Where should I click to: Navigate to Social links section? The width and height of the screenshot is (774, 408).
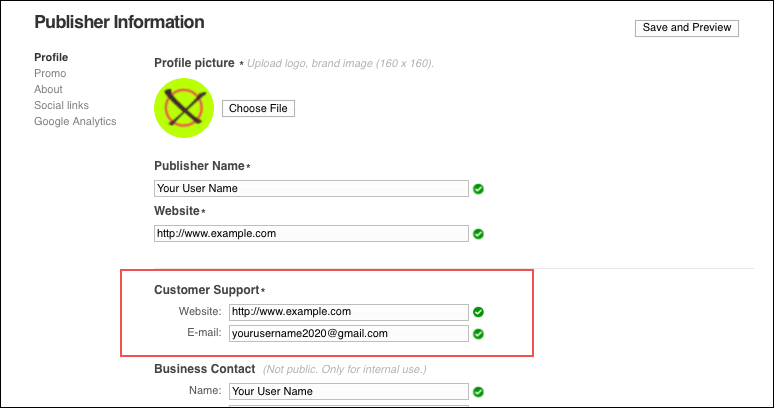pyautogui.click(x=62, y=105)
